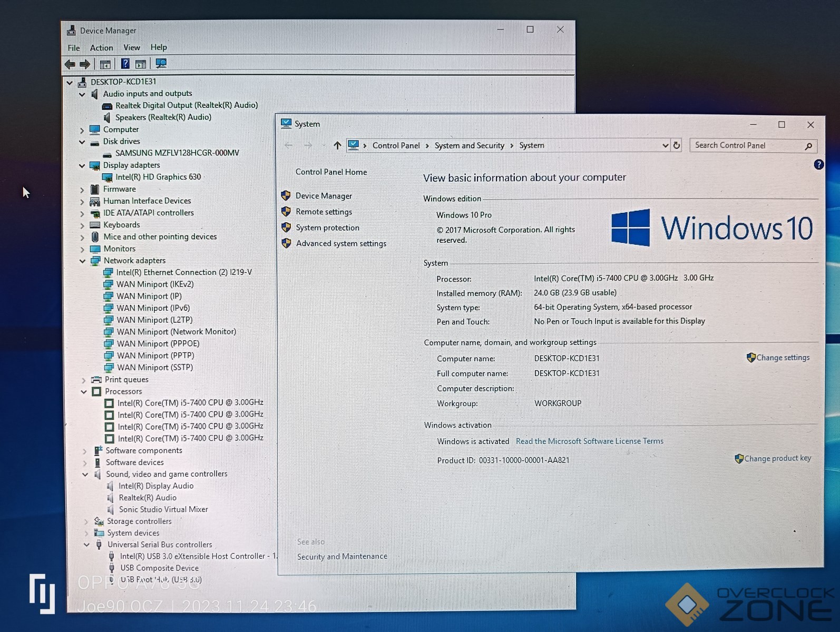Expand the Monitors node arrow
The height and width of the screenshot is (632, 840).
[82, 249]
